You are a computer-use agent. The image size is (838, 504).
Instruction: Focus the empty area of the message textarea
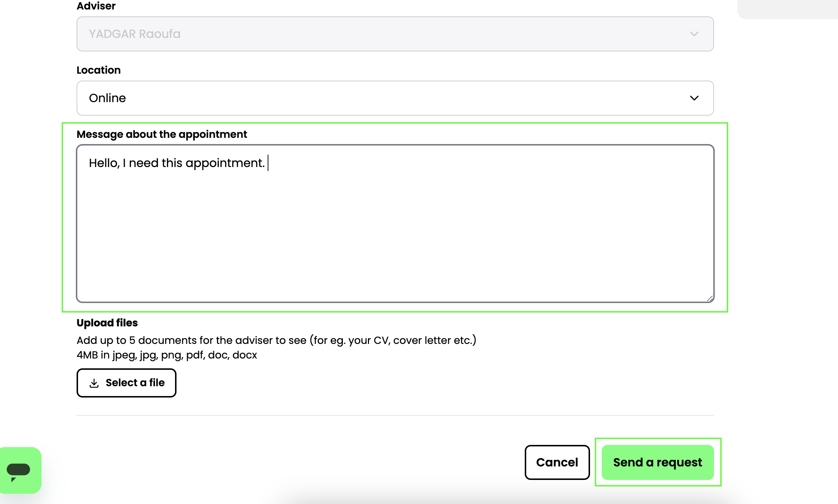pyautogui.click(x=395, y=237)
